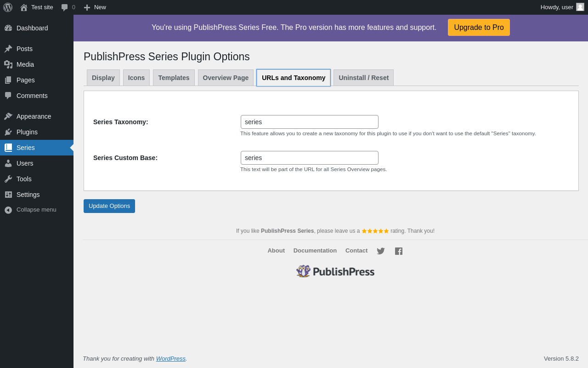This screenshot has height=368, width=588.
Task: Open the Users menu label
Action: point(25,163)
